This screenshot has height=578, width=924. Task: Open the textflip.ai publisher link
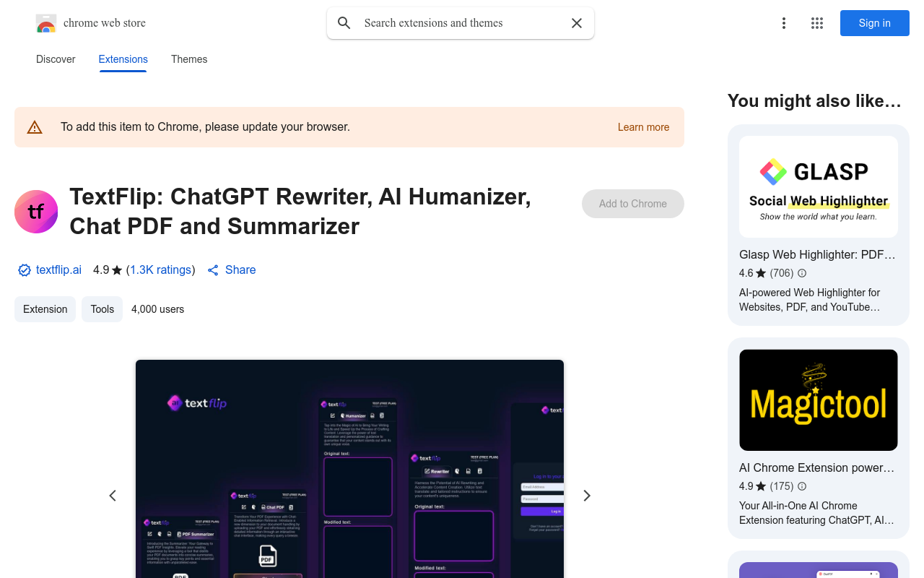58,270
